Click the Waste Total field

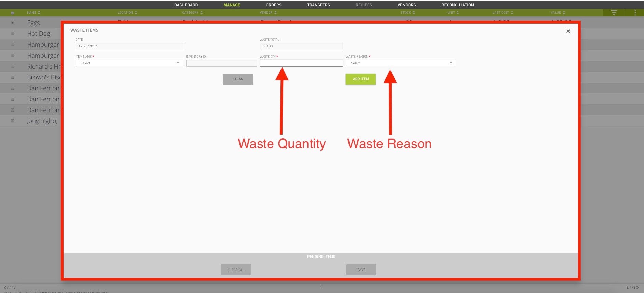[301, 46]
